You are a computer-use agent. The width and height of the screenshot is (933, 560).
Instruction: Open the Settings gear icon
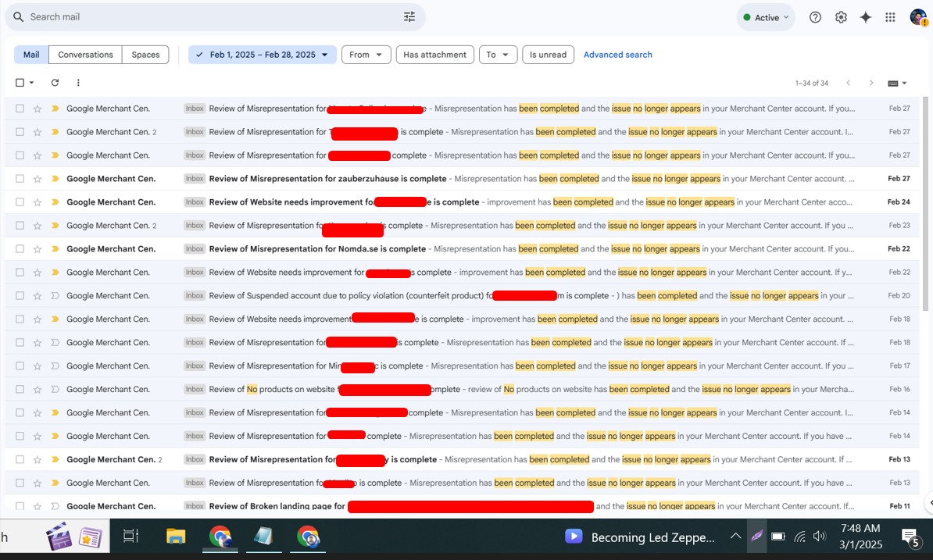(x=841, y=17)
